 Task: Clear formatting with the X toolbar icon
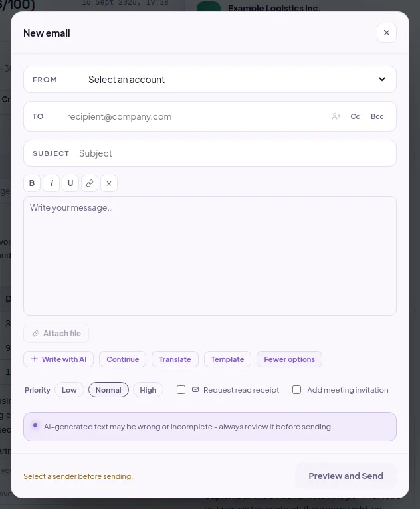(109, 183)
